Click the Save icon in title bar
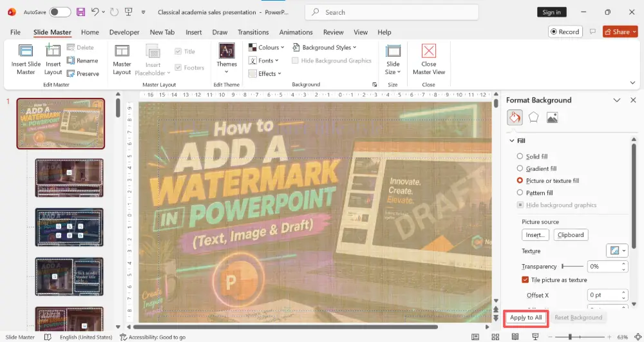This screenshot has height=342, width=644. 81,12
